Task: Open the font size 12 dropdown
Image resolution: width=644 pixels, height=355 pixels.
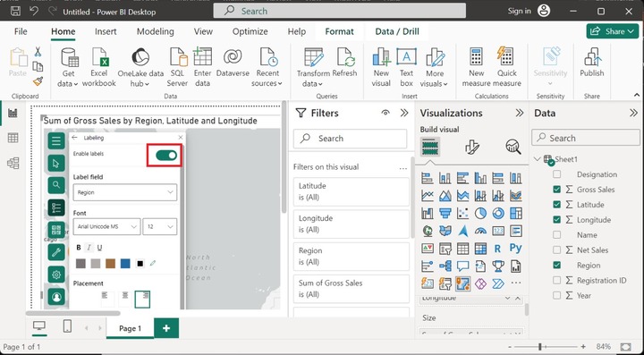Action: [160, 226]
